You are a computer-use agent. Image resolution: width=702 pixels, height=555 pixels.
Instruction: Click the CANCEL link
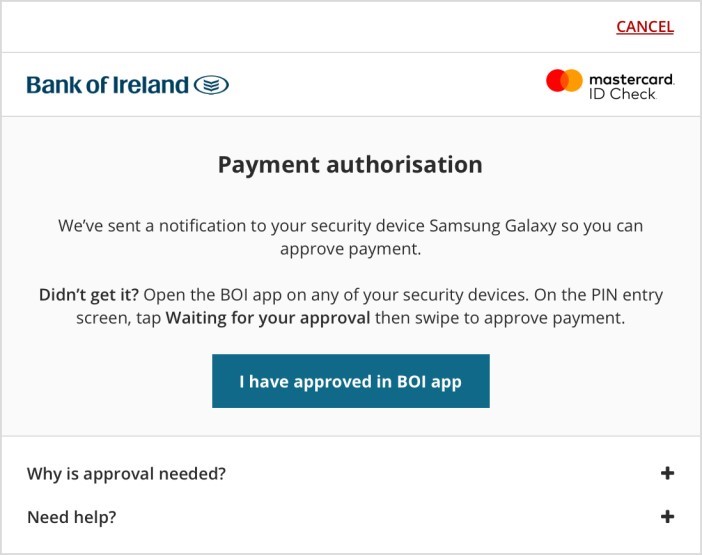(644, 27)
